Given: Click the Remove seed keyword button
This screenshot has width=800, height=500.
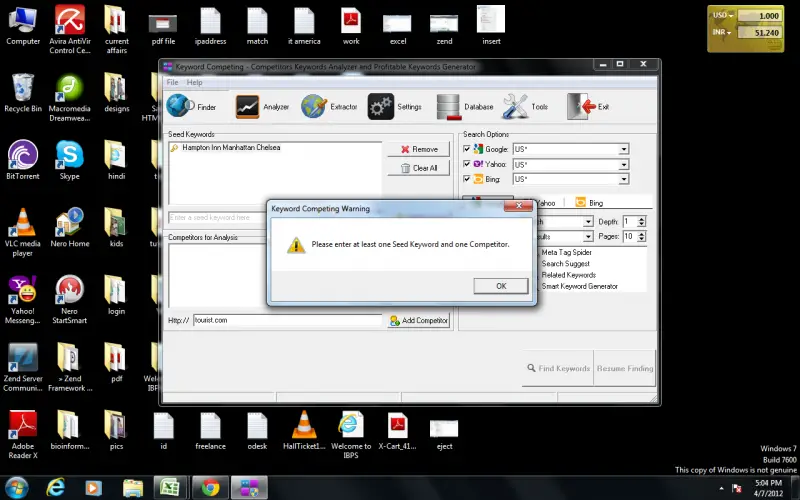Looking at the screenshot, I should (418, 149).
